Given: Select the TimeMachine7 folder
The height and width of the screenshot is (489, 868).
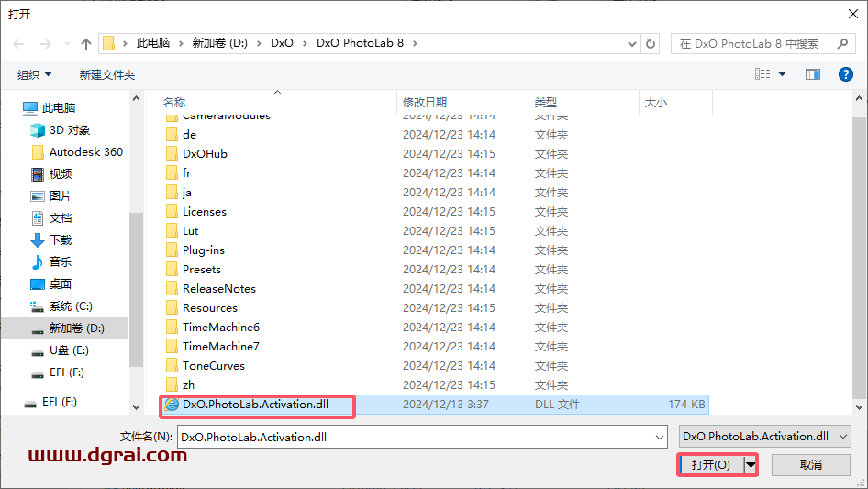Looking at the screenshot, I should (221, 347).
